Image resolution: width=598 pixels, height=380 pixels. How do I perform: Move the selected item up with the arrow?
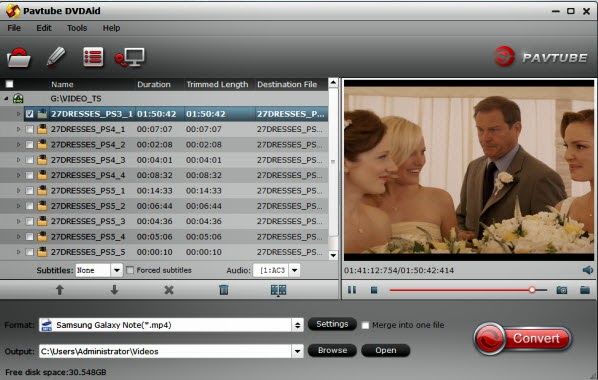tap(59, 290)
